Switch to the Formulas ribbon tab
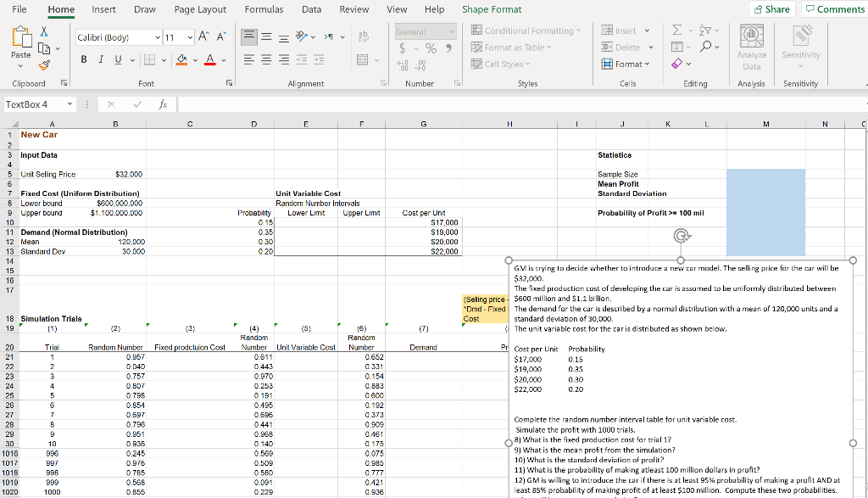Image resolution: width=868 pixels, height=498 pixels. point(264,9)
